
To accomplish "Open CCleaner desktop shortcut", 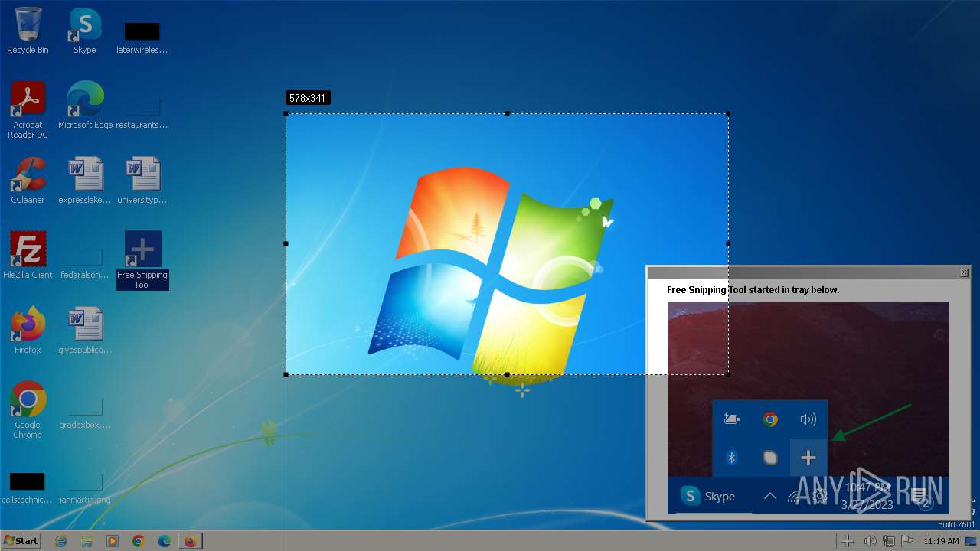I will [x=28, y=181].
